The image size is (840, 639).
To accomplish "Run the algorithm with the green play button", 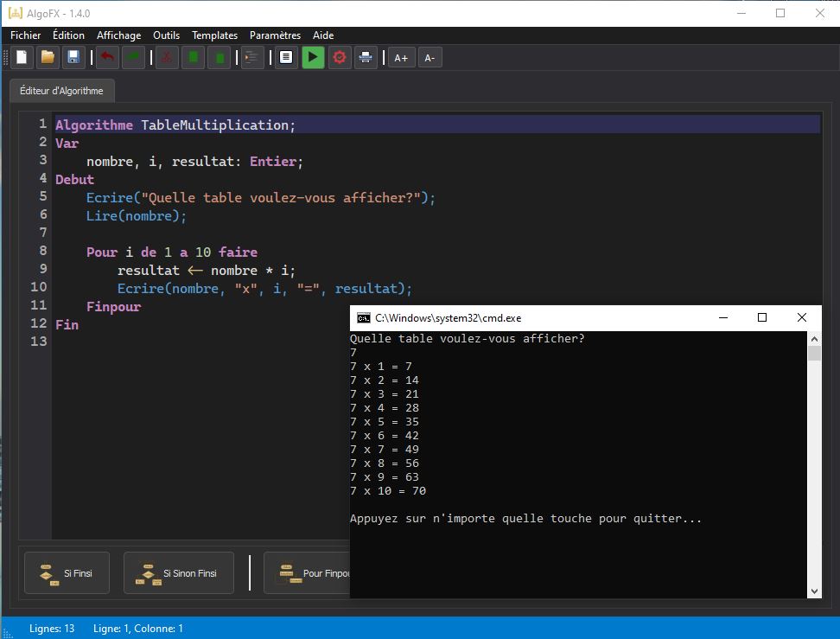I will (313, 57).
